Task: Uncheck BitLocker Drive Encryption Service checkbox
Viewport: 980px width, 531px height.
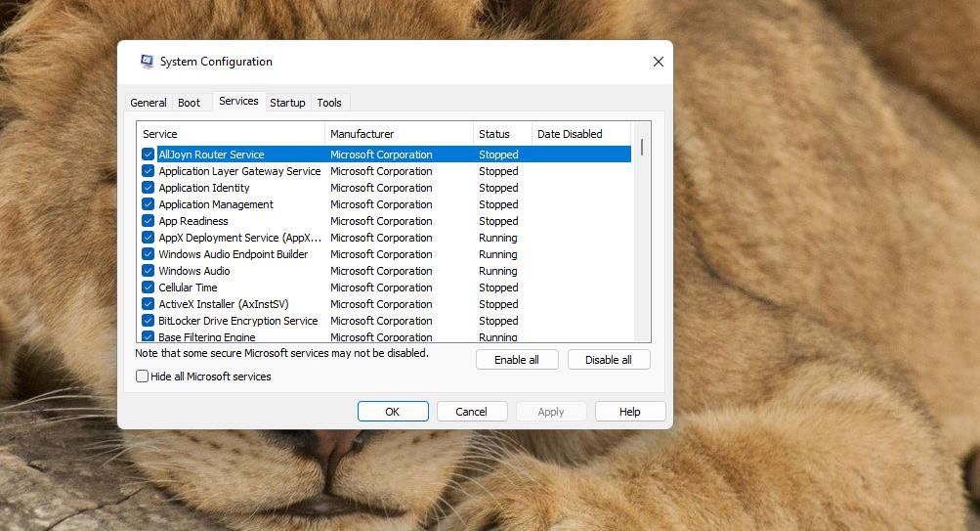Action: [149, 321]
